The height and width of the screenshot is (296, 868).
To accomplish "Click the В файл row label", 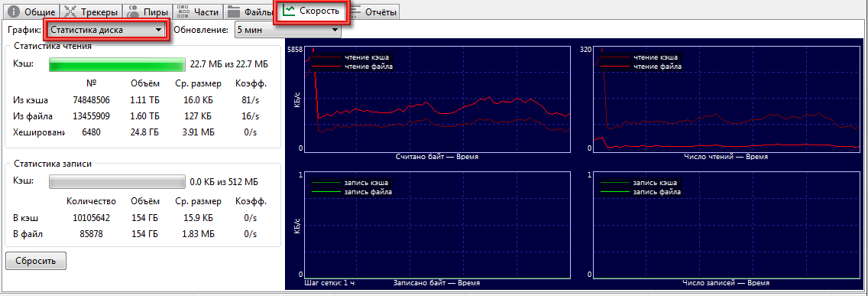I will coord(28,234).
